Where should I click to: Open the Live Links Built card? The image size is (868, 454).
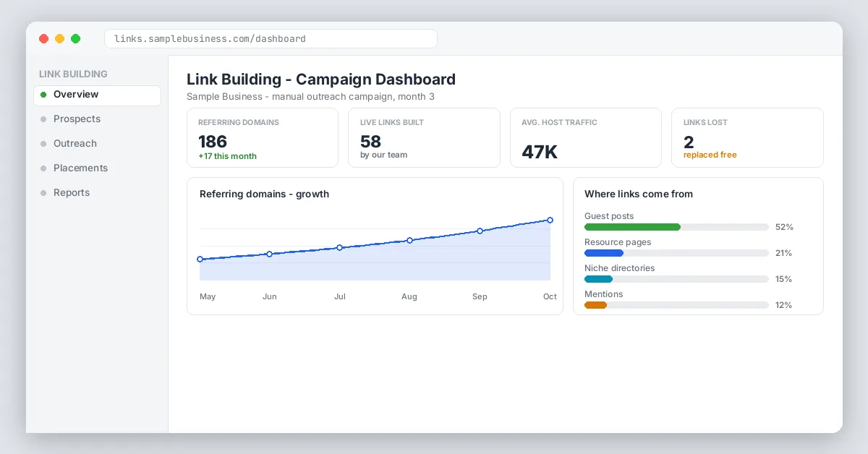(x=424, y=138)
